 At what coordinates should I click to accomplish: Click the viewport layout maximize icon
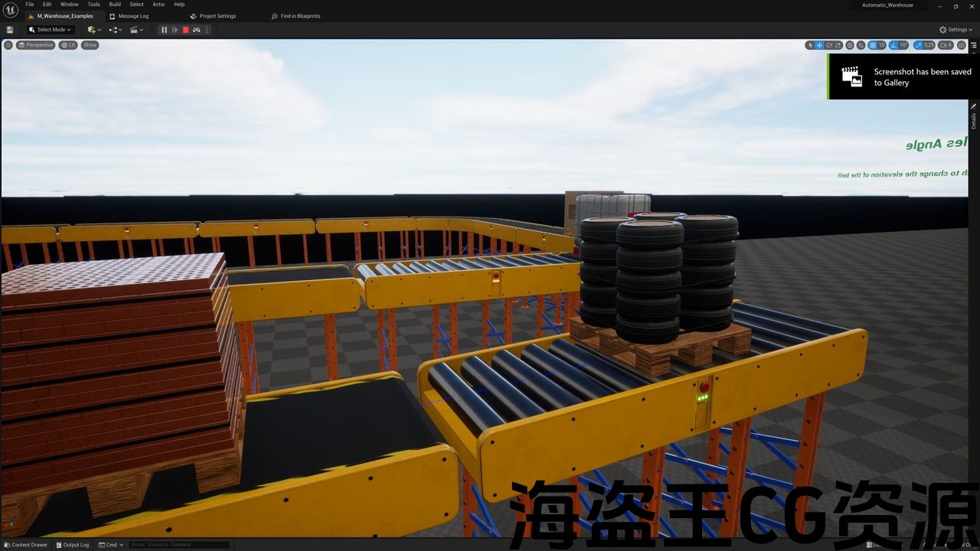click(x=961, y=45)
